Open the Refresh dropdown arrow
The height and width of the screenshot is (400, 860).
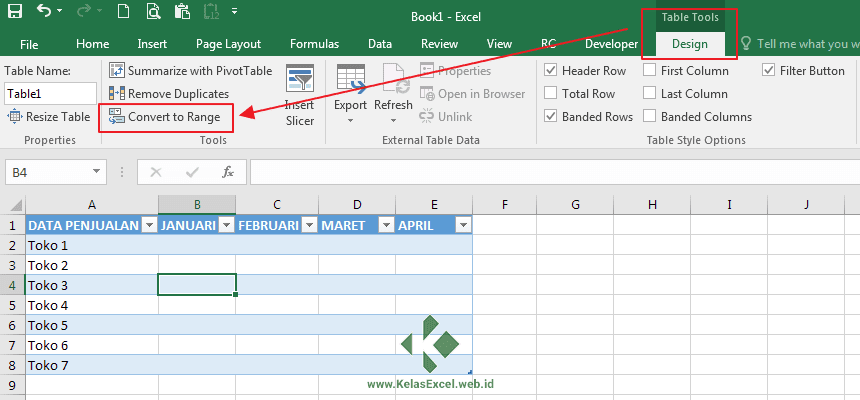tap(393, 120)
